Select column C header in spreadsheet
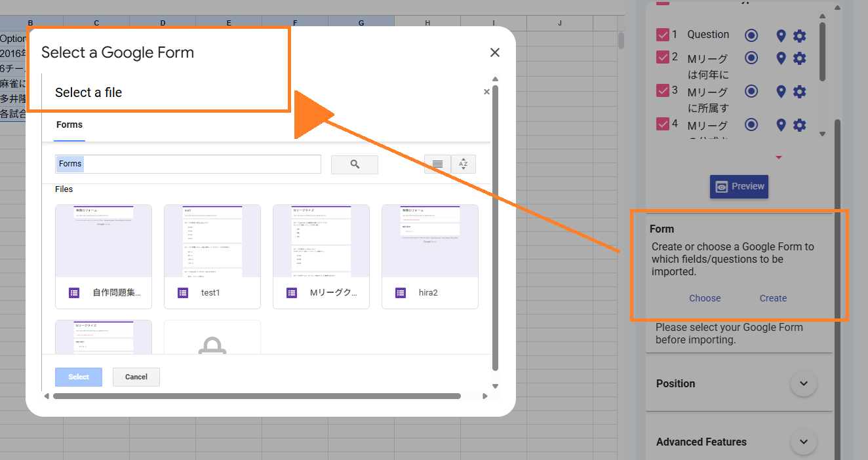This screenshot has width=868, height=460. tap(96, 23)
